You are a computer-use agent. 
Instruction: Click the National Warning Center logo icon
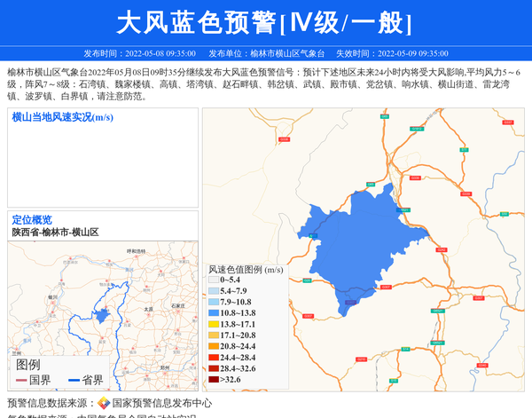[104, 403]
